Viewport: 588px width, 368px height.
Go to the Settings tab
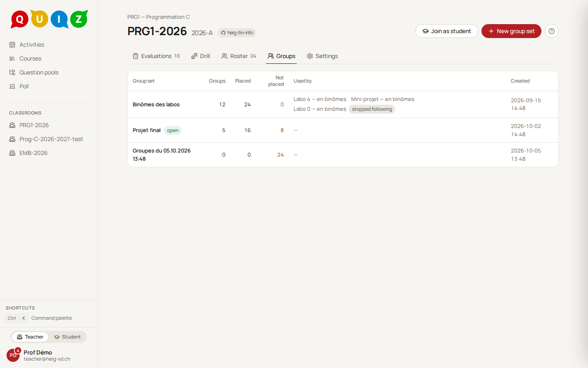tap(322, 56)
